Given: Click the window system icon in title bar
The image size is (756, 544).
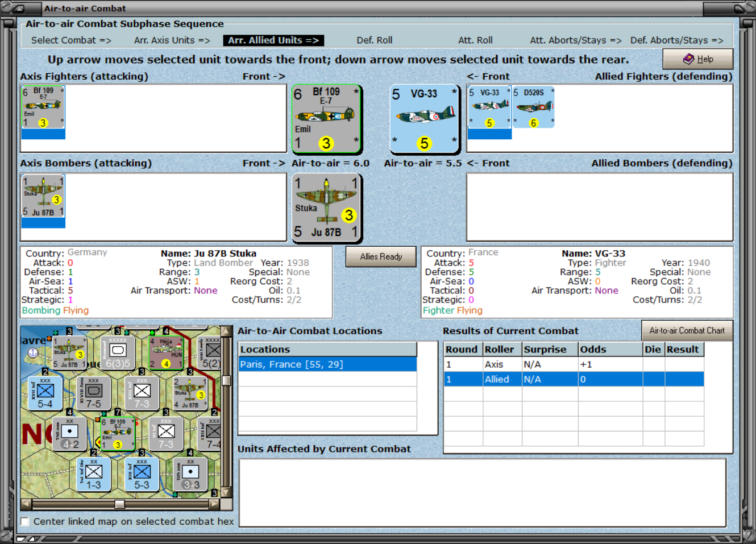Looking at the screenshot, I should pos(18,9).
